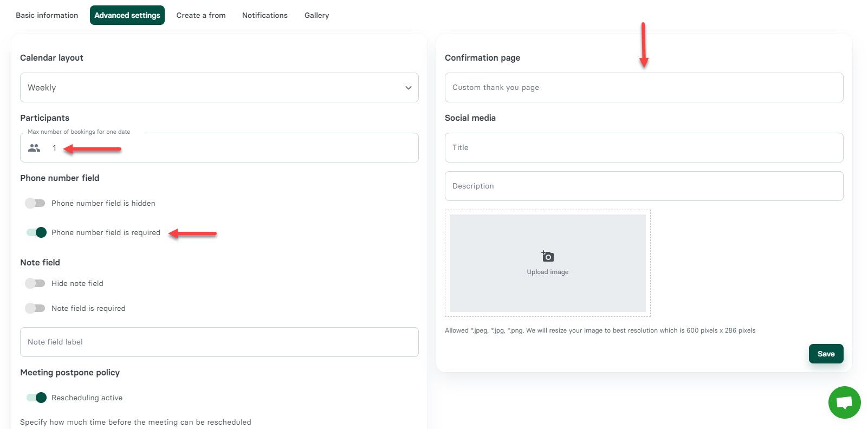
Task: Click the camera upload image icon
Action: (547, 256)
